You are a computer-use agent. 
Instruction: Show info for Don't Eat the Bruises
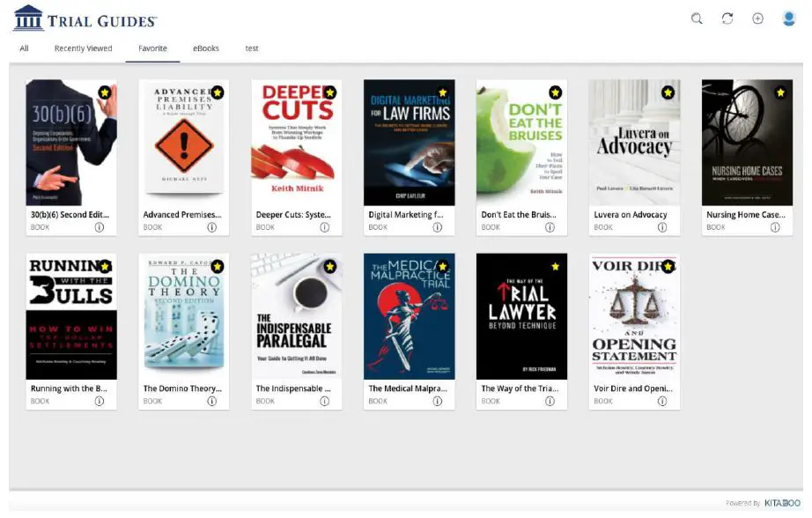(550, 227)
